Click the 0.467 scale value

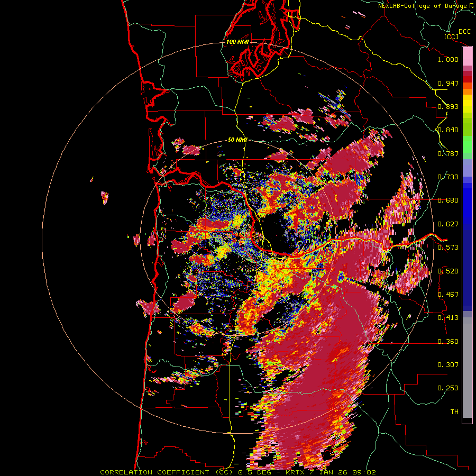[448, 295]
